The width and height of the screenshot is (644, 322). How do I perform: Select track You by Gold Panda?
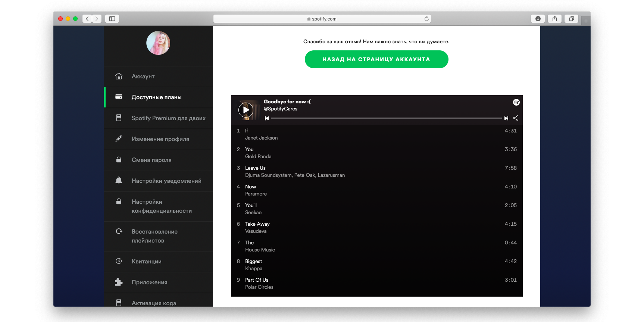coord(377,153)
